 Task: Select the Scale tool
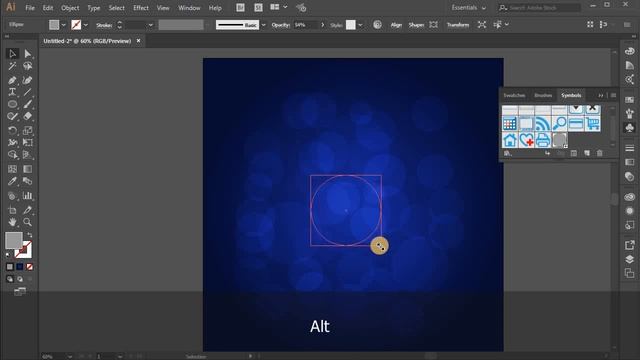pos(27,131)
